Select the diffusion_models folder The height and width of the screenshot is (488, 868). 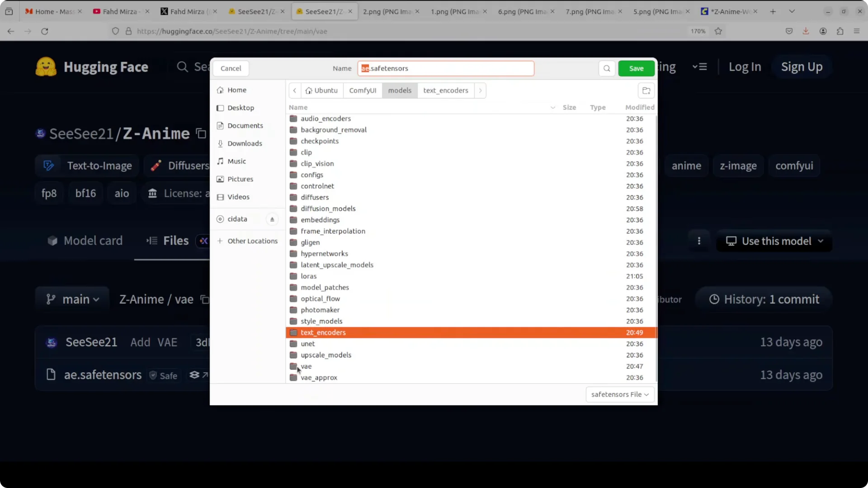coord(471,209)
